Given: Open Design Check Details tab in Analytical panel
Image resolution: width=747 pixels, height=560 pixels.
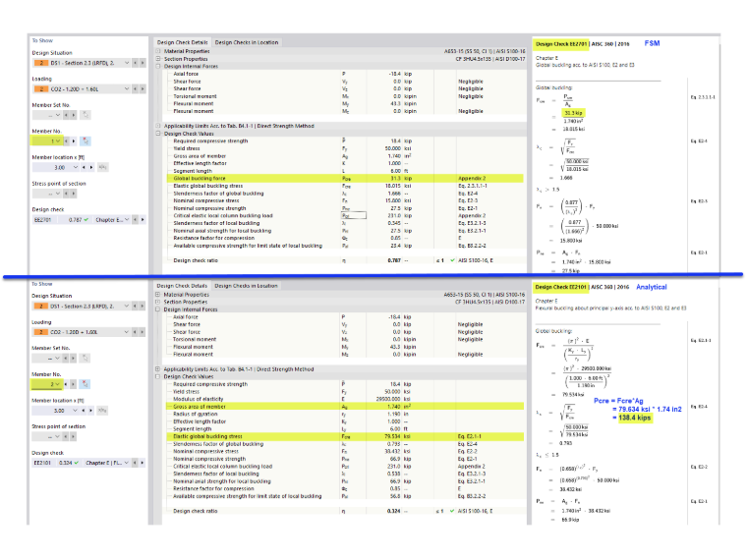Looking at the screenshot, I should point(182,286).
